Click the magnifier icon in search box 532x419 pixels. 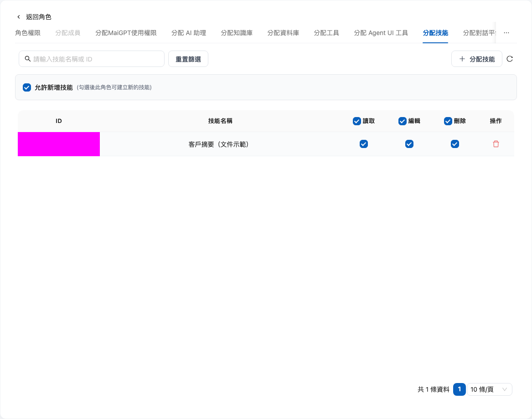click(x=28, y=59)
